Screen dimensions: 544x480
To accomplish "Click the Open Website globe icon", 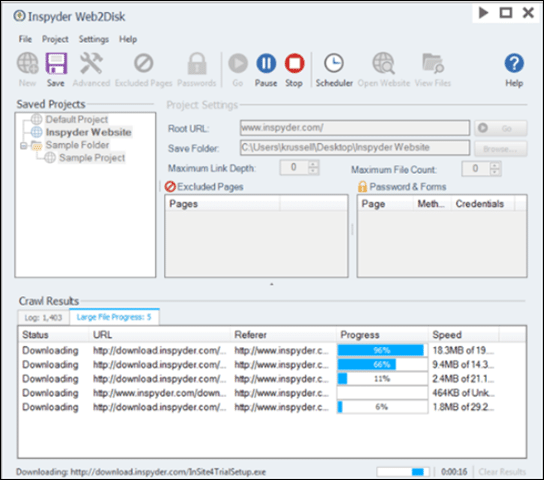I will click(384, 63).
